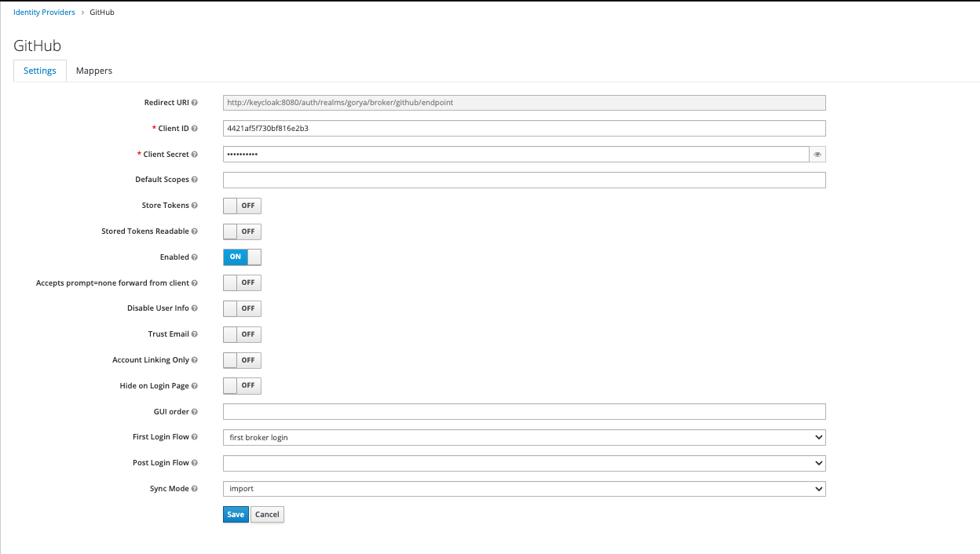Screen dimensions: 980x554
Task: Click help icon for Accepts prompt=none forward
Action: coord(195,282)
